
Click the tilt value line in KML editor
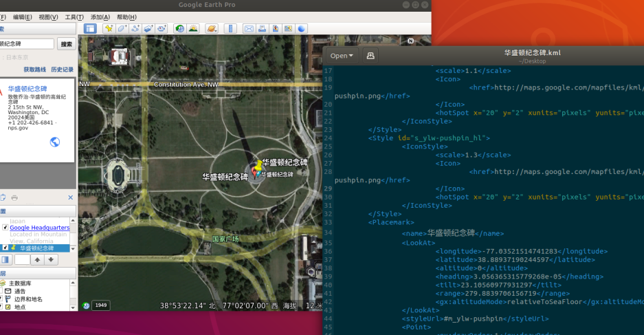(x=498, y=285)
